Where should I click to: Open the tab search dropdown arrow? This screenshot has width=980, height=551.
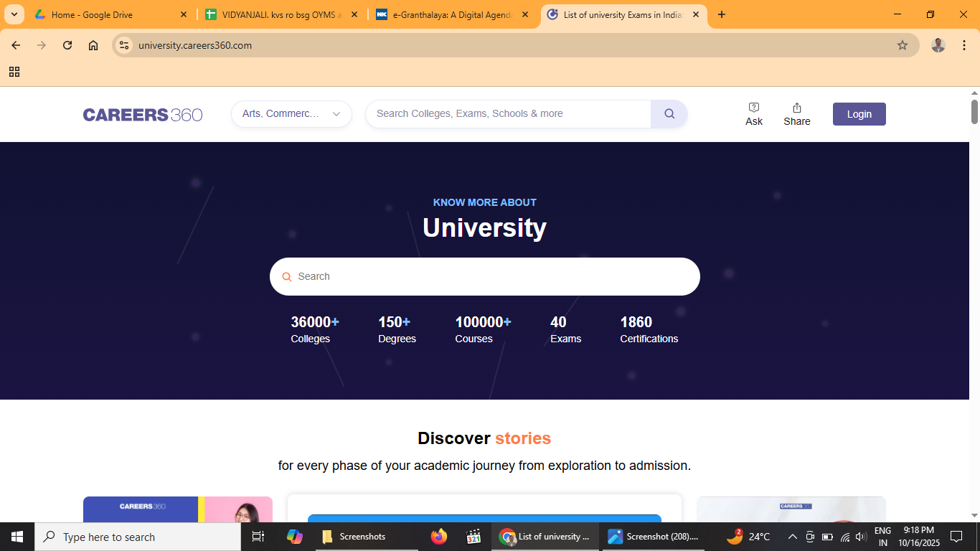tap(14, 14)
